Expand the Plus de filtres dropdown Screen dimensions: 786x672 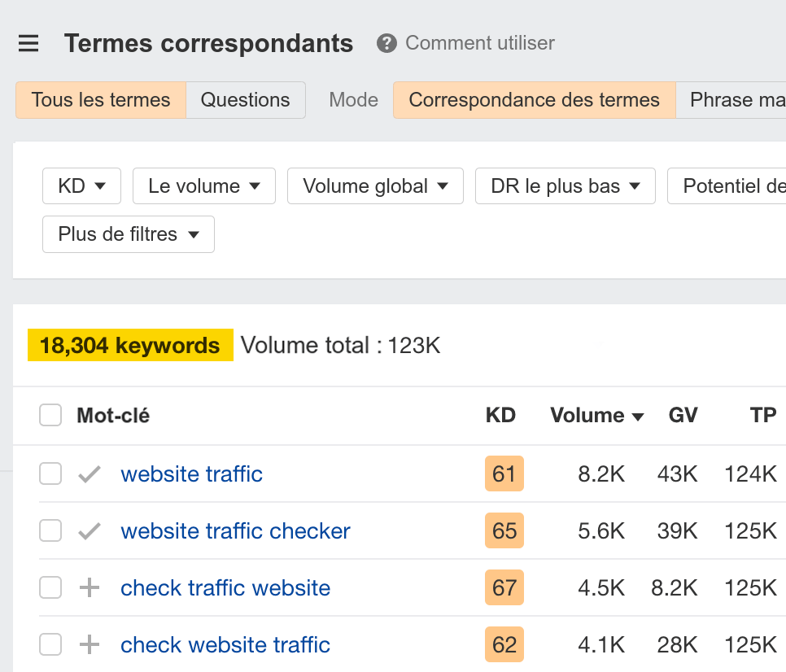[x=128, y=234]
